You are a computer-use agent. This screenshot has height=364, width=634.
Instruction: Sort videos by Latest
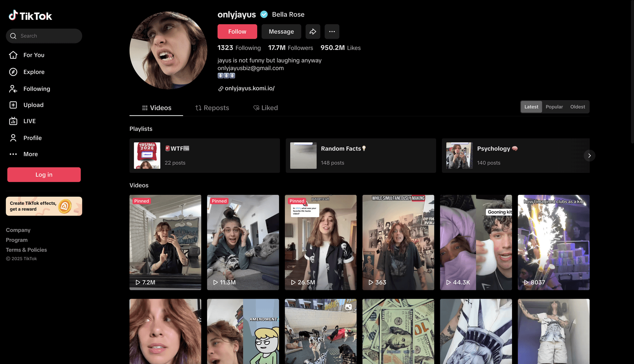coord(531,107)
